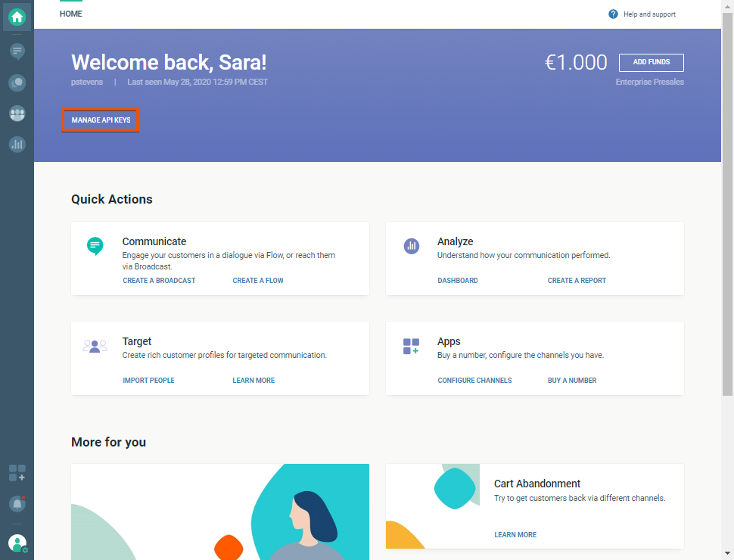Click the Create a Report link
Image resolution: width=734 pixels, height=560 pixels.
(577, 281)
